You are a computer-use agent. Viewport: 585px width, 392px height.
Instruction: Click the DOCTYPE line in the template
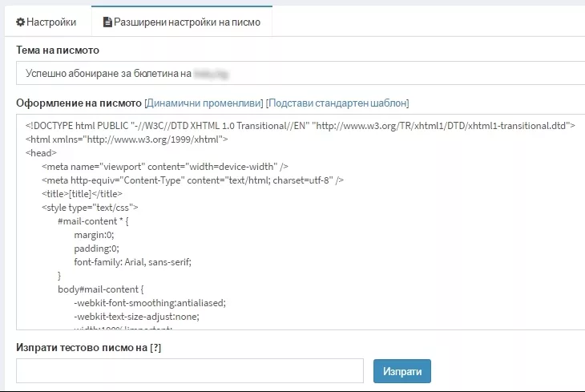(301, 126)
